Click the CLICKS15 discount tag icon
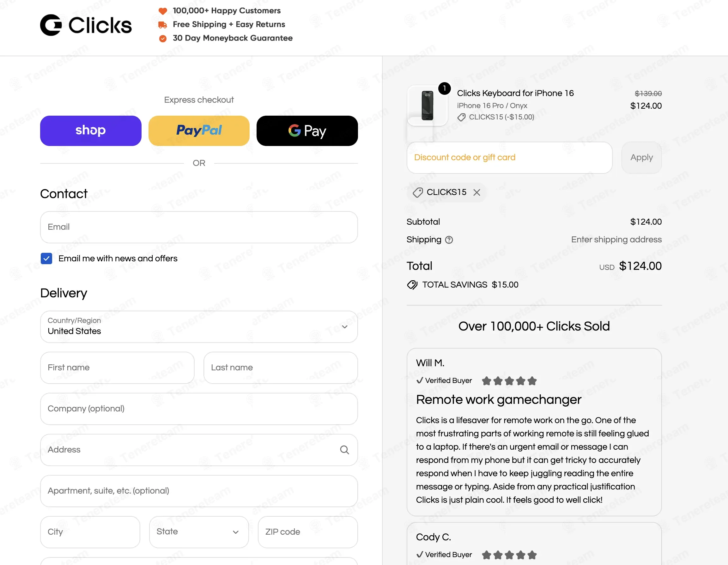This screenshot has width=728, height=565. pyautogui.click(x=417, y=192)
